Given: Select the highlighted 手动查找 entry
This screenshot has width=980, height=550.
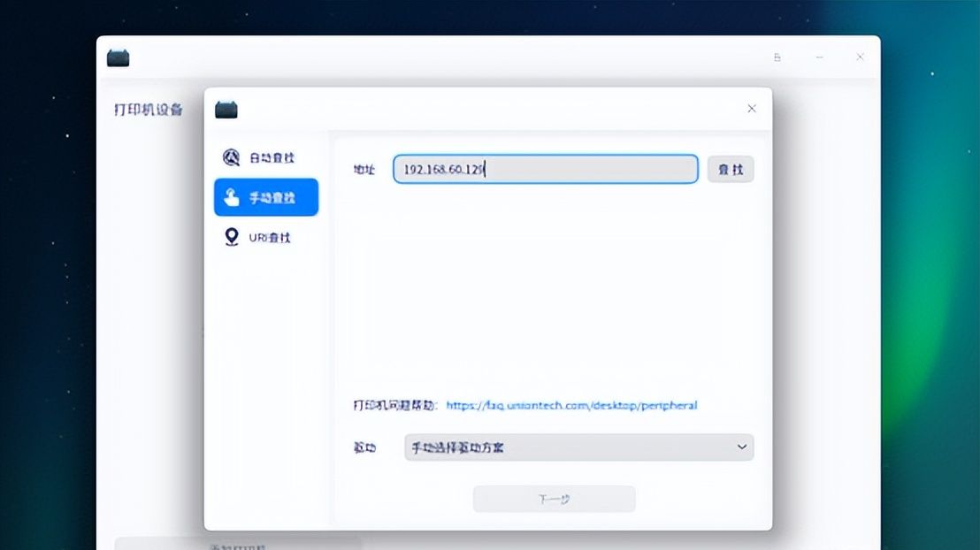Looking at the screenshot, I should click(x=265, y=196).
